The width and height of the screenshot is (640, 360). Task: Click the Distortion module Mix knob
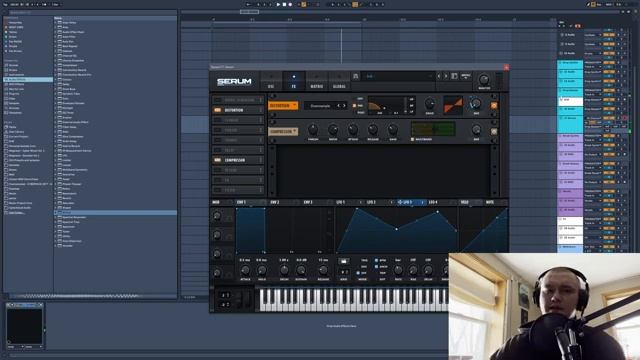click(x=476, y=103)
